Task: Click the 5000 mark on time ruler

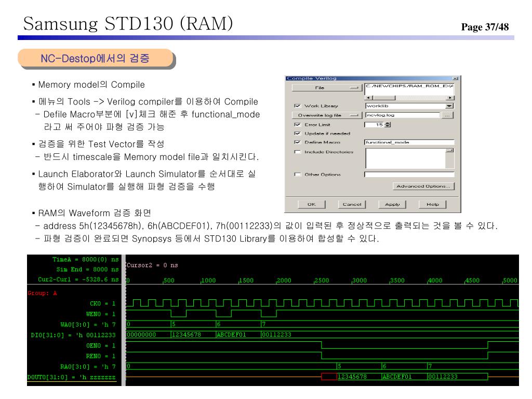Action: point(510,281)
